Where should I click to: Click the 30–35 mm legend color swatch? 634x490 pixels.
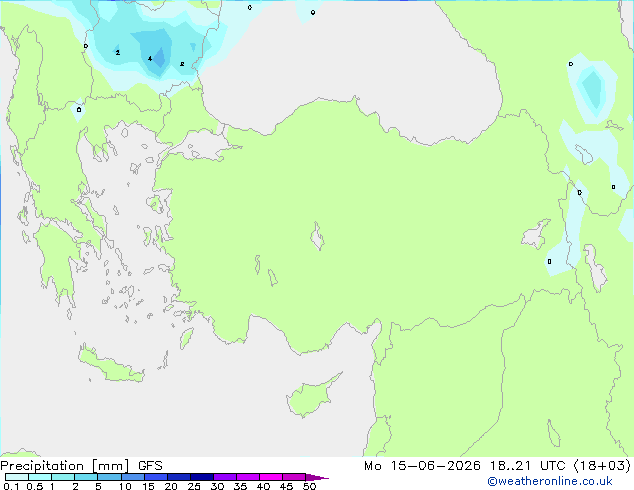(x=225, y=477)
